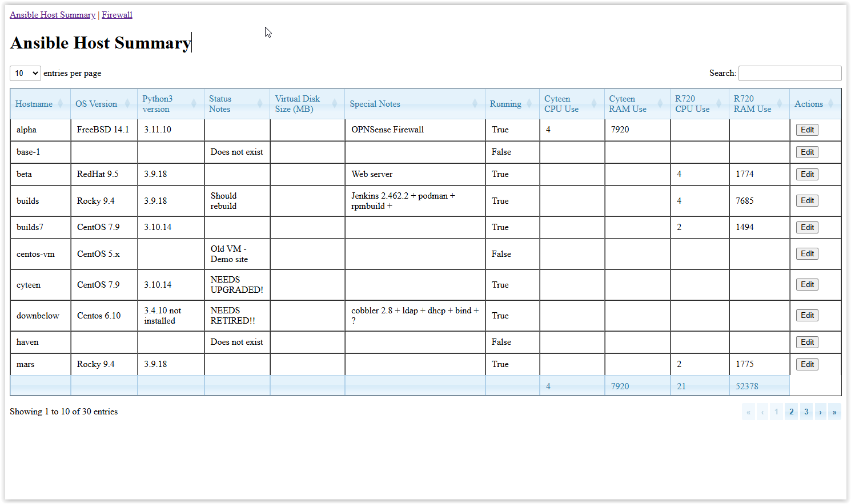851x504 pixels.
Task: Open the entries per page dropdown
Action: [x=25, y=73]
